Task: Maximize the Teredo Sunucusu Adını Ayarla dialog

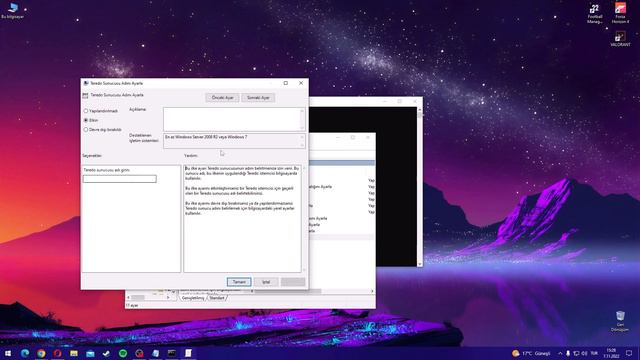Action: [286, 83]
